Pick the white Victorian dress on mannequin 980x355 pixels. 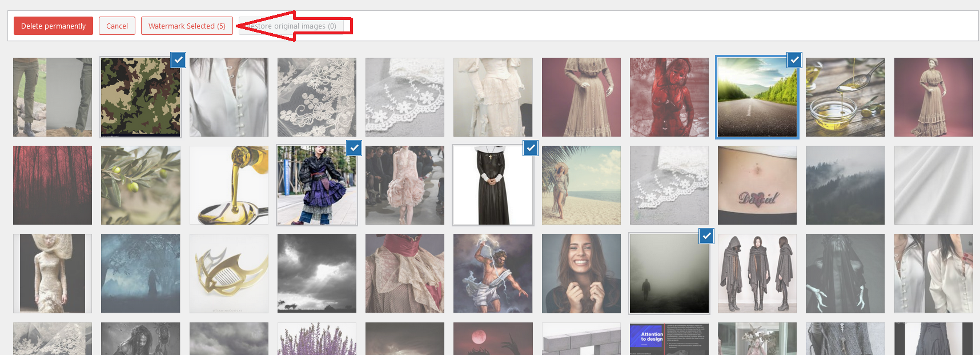493,97
